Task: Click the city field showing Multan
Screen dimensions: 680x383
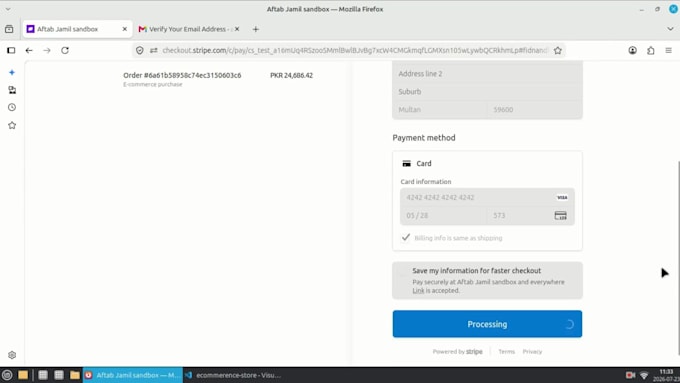Action: (440, 110)
